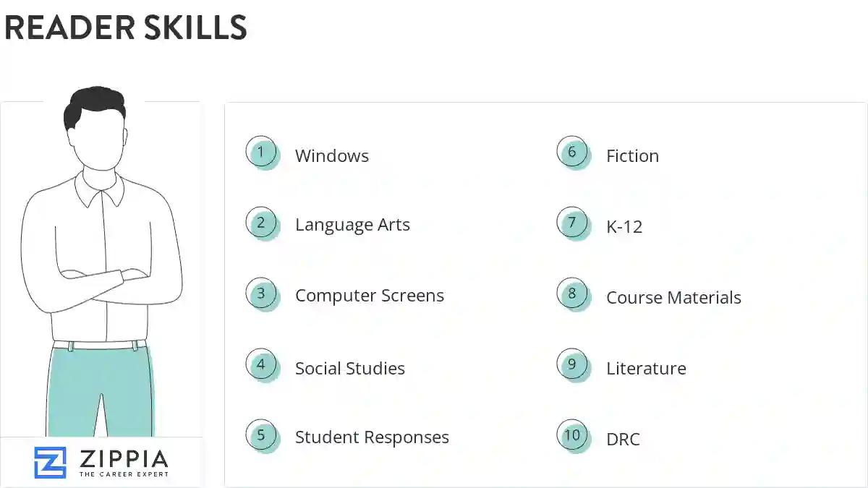Open the Social Studies skill
The image size is (868, 488).
click(350, 368)
